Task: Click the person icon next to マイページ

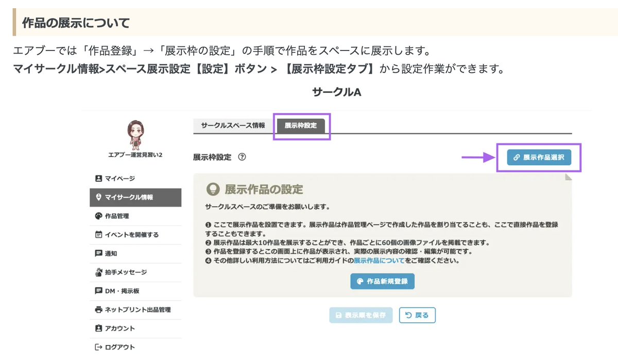Action: [x=98, y=179]
